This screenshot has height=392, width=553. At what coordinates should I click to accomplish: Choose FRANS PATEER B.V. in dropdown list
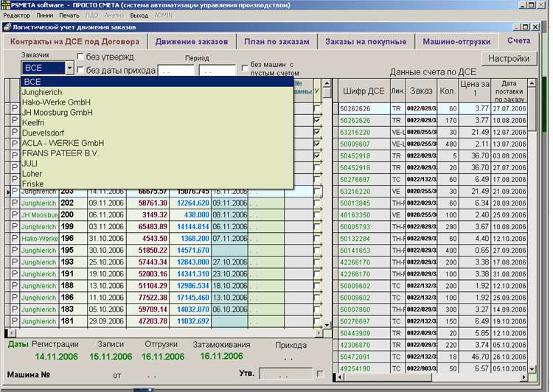point(60,153)
